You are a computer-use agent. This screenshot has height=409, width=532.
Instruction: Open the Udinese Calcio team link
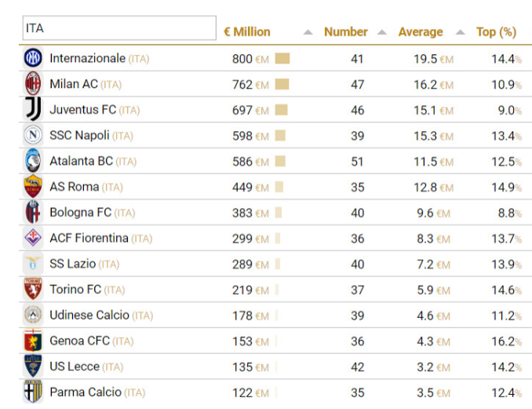[89, 315]
